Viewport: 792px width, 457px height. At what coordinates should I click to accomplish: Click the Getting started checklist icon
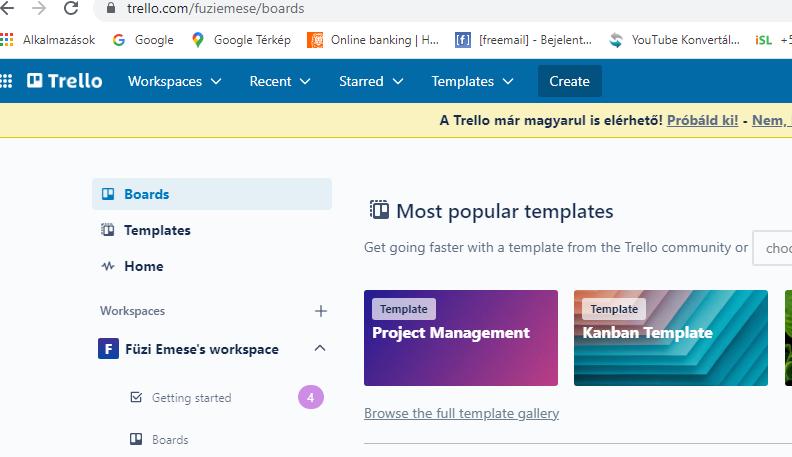pos(136,397)
